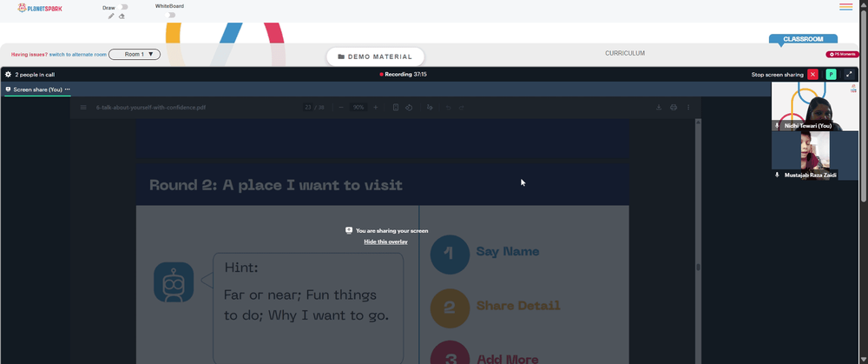Zoom out the PDF with minus
The height and width of the screenshot is (364, 868).
click(x=341, y=108)
